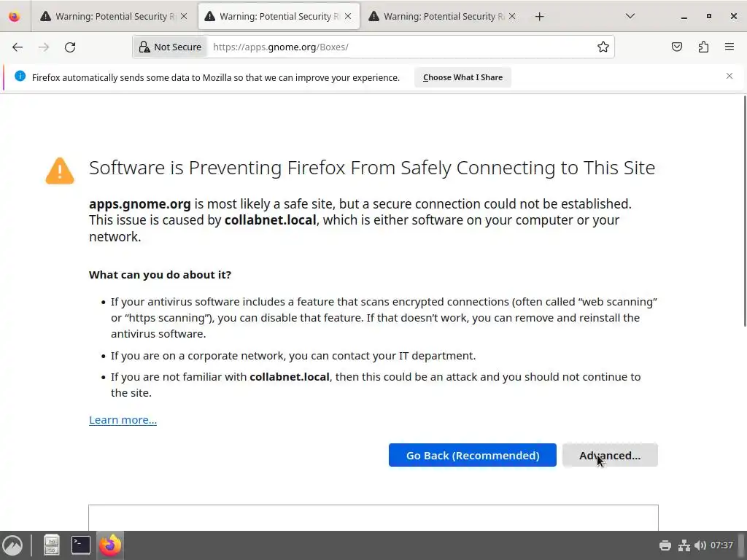Open the Extensions puzzle icon
Screen dimensions: 747x560
click(x=703, y=47)
